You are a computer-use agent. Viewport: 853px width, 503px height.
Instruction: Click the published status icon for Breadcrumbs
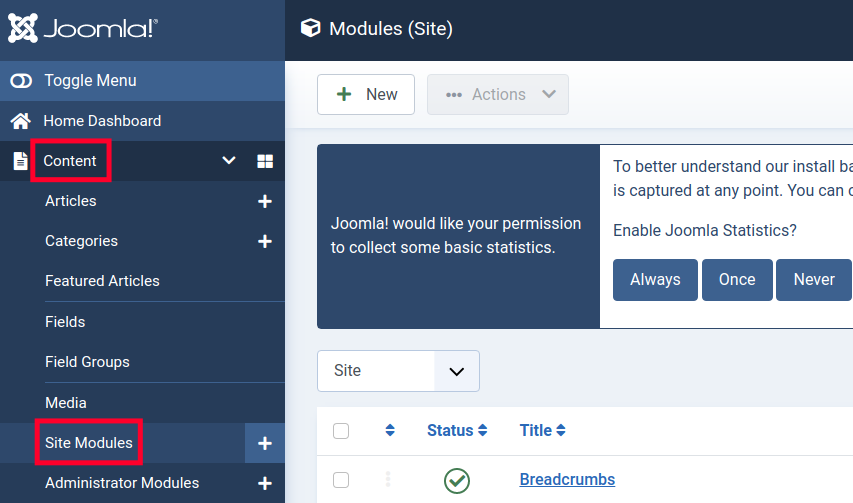pos(457,480)
